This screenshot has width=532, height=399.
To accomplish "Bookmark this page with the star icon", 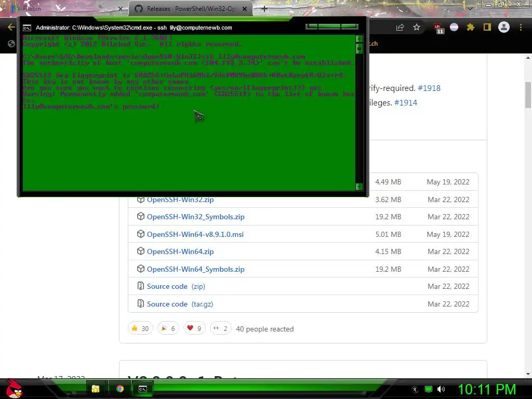I will [x=417, y=27].
